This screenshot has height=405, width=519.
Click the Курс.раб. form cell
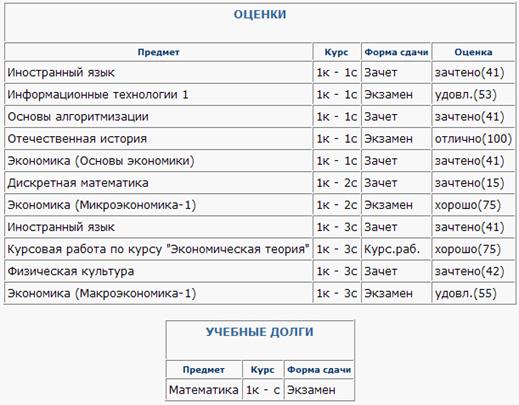(x=396, y=249)
